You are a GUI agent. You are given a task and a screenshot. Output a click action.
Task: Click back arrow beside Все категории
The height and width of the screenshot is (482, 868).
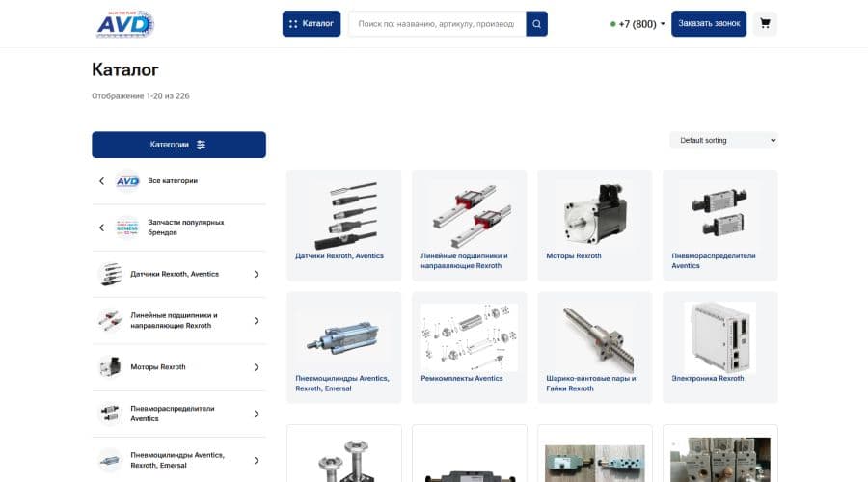pyautogui.click(x=101, y=181)
